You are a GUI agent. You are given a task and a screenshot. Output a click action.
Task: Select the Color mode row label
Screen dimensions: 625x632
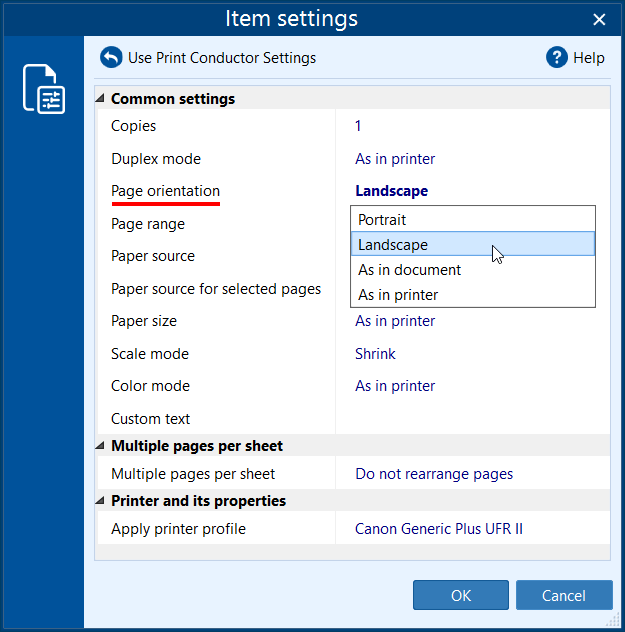tap(150, 386)
